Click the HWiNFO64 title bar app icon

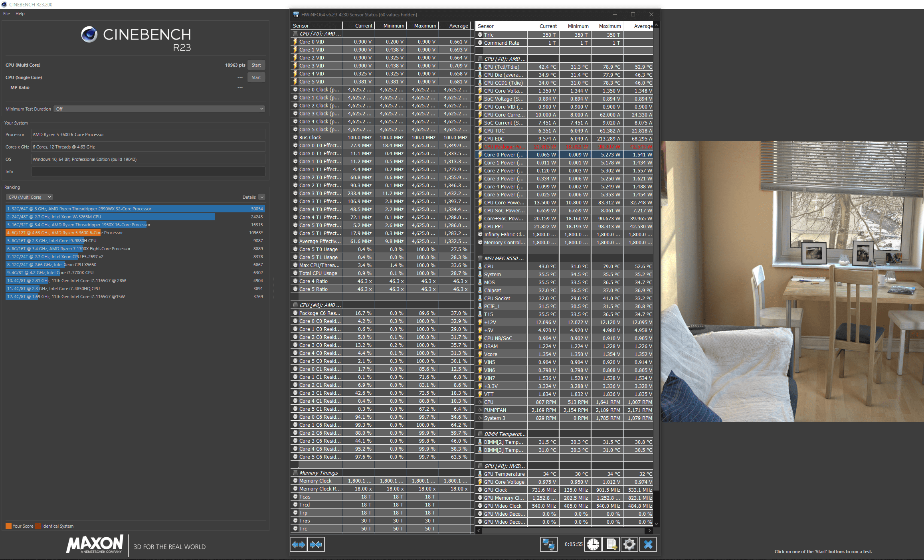296,14
